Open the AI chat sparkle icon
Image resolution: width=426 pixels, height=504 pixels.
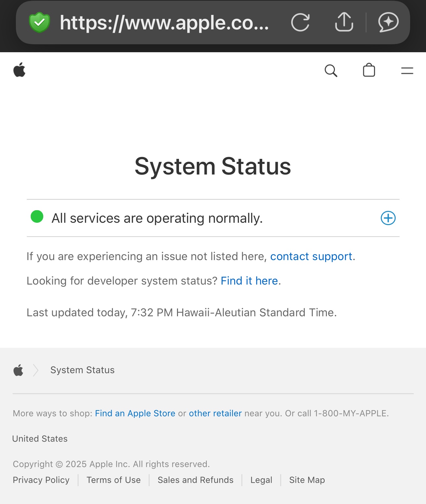coord(388,22)
